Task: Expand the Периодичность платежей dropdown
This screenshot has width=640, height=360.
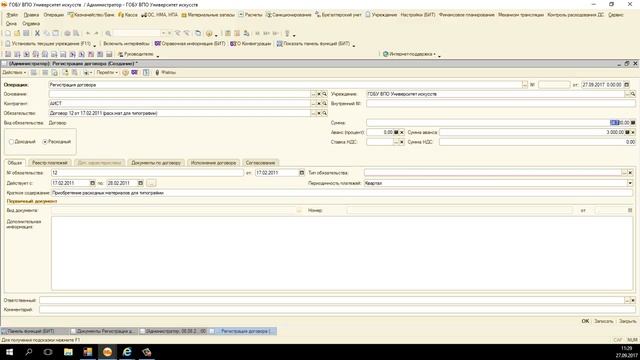Action: pos(630,183)
